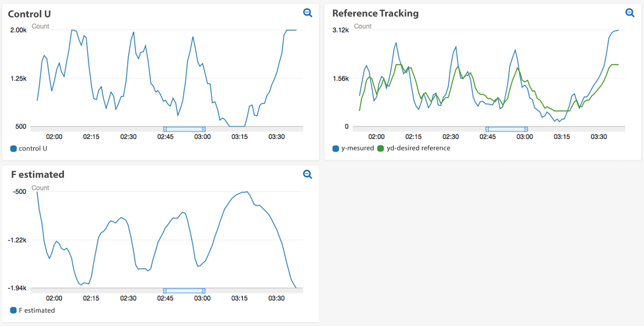This screenshot has width=644, height=326.
Task: Click the -1.22k label on F estimated
Action: [x=17, y=240]
